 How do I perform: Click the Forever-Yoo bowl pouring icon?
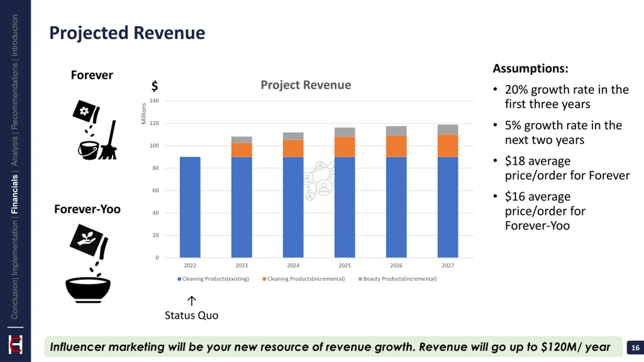88,263
